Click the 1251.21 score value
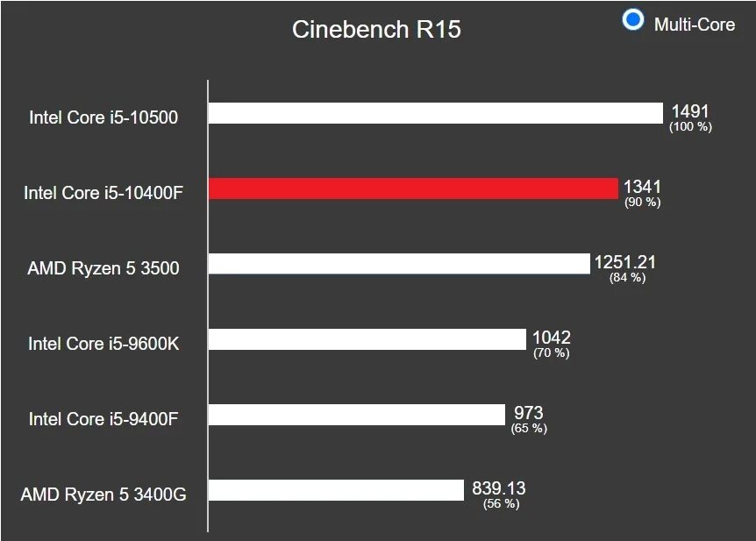Screen dimensions: 756x541 [x=624, y=262]
